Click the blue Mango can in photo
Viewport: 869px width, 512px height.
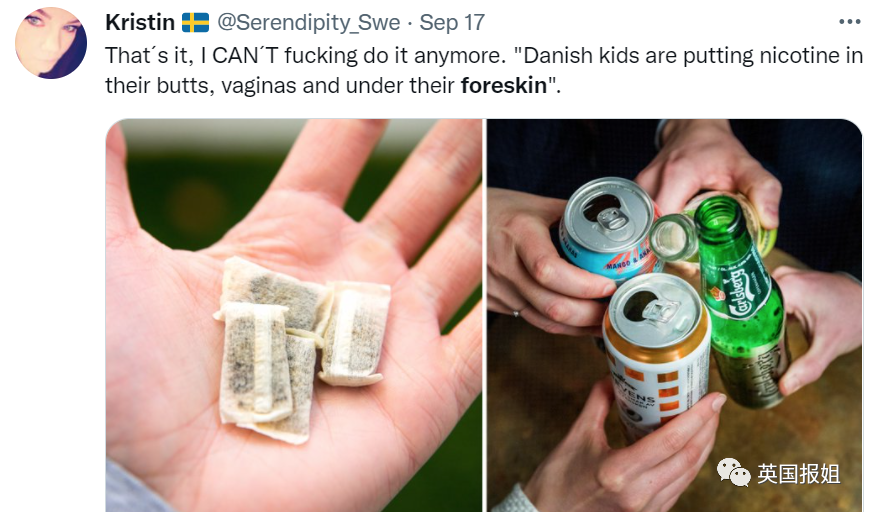coord(608,232)
